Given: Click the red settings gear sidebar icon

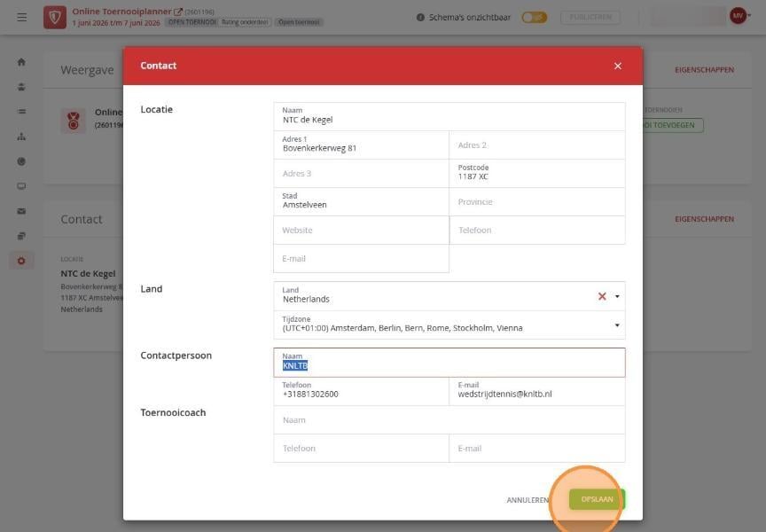Looking at the screenshot, I should coord(21,261).
